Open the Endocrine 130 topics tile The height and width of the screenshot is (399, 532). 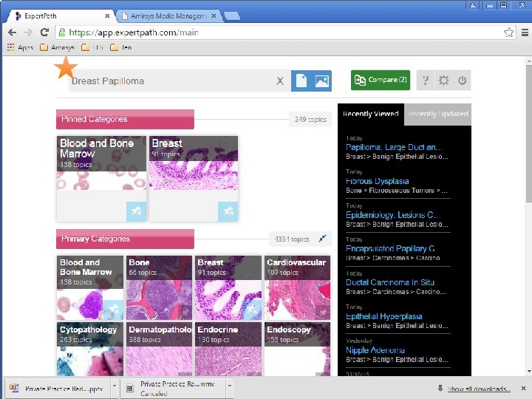228,349
